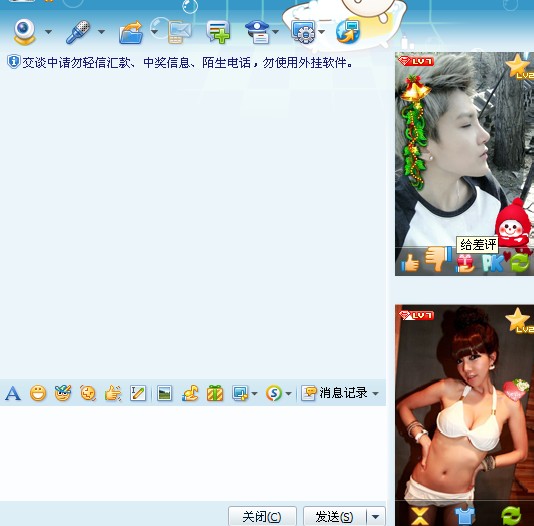Open the send SMS phone-envelope icon

click(180, 33)
